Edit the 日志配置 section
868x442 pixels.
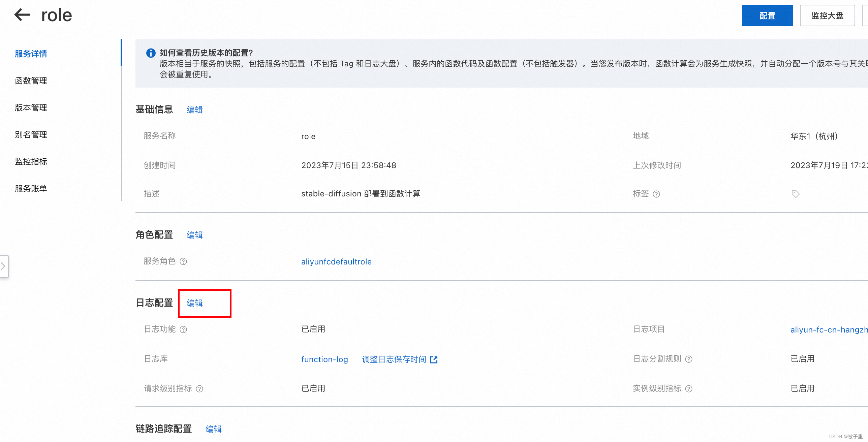click(x=195, y=303)
